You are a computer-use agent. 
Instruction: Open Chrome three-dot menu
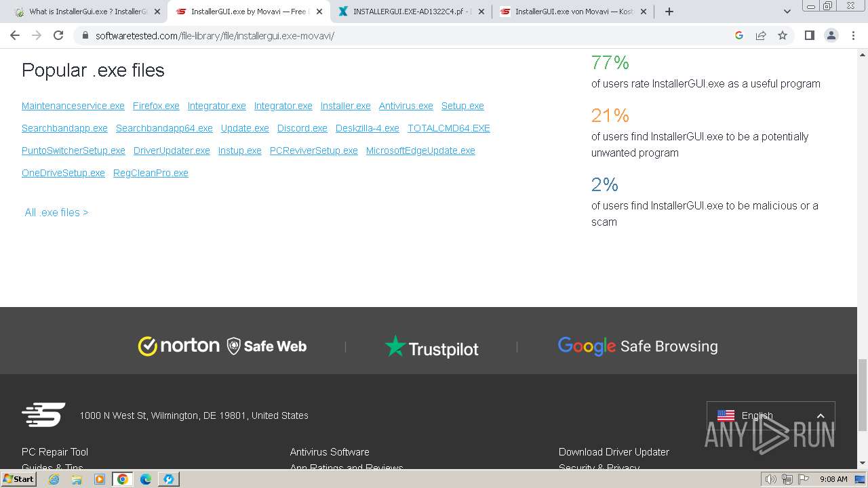[x=853, y=35]
